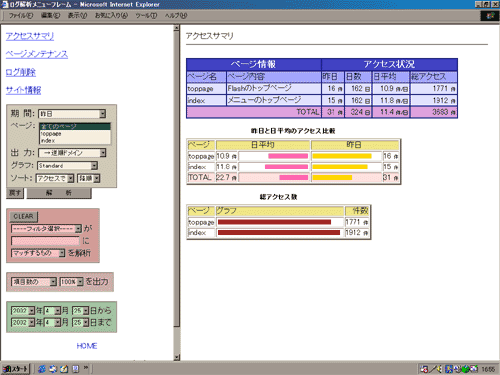Click the 1912 件 cell in ページ情報 table
Image resolution: width=500 pixels, height=375 pixels.
(434, 100)
